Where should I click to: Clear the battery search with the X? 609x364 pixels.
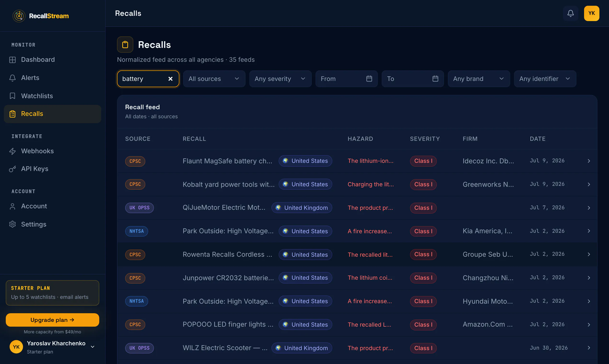coord(170,79)
